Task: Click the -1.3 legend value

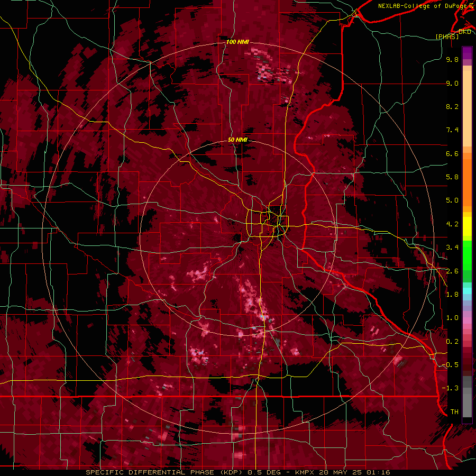Action: 450,388
